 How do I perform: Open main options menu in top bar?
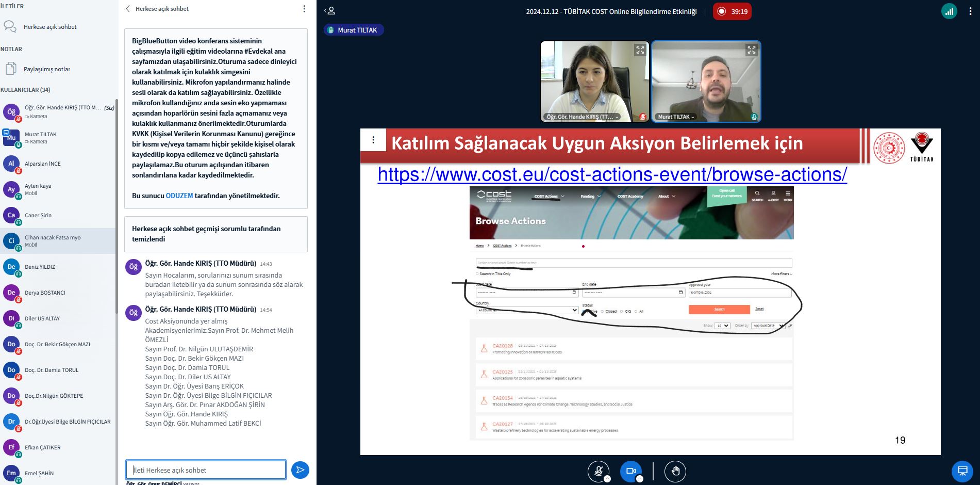pyautogui.click(x=970, y=11)
